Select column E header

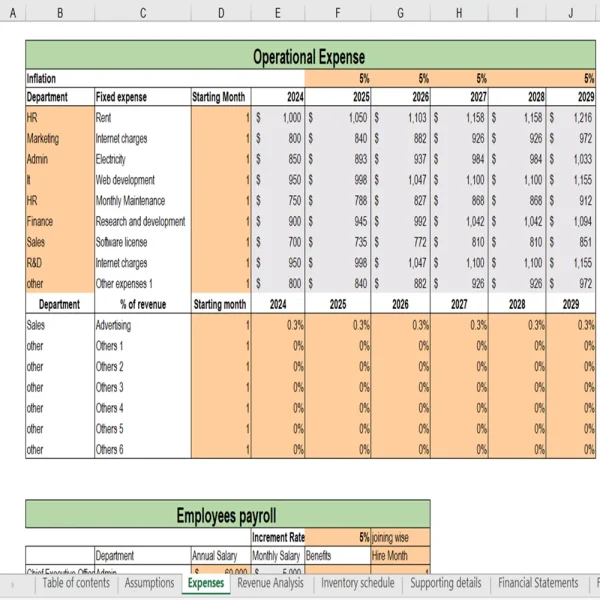[278, 13]
